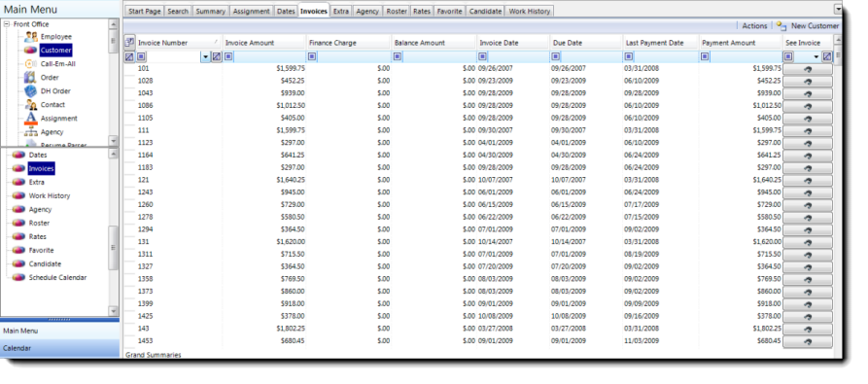See invoice button for invoice 1453
Image resolution: width=868 pixels, height=384 pixels.
click(808, 341)
